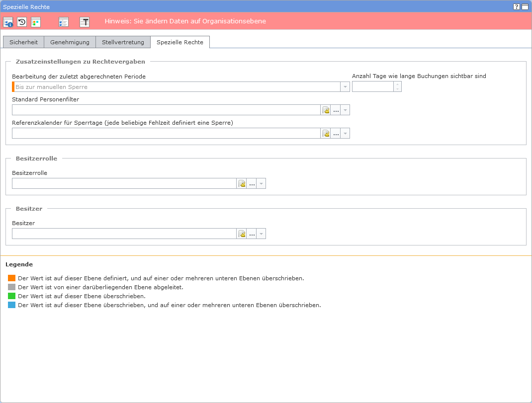The width and height of the screenshot is (532, 403).
Task: Select the Stellvertretung tab
Action: [x=123, y=42]
